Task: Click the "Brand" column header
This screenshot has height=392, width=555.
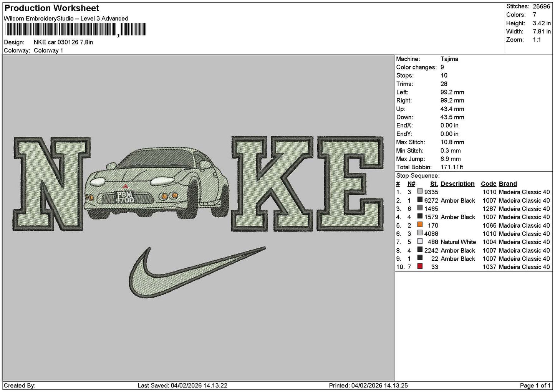Action: point(508,184)
